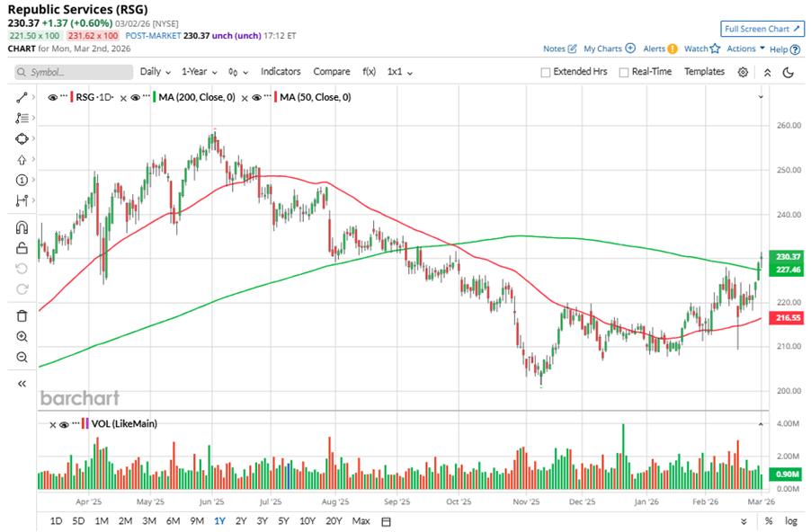
Task: Open chart settings gear icon
Action: pos(743,73)
